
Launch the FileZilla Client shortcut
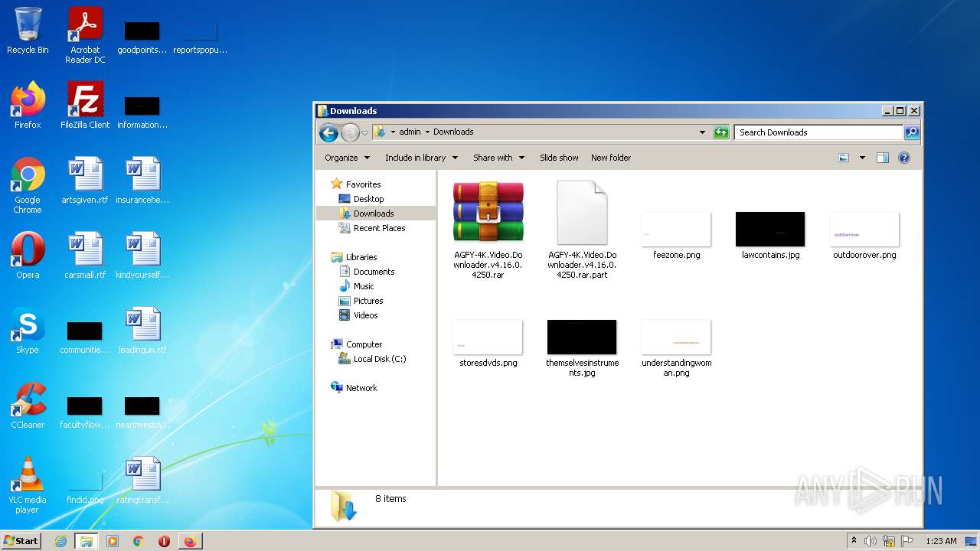(85, 105)
